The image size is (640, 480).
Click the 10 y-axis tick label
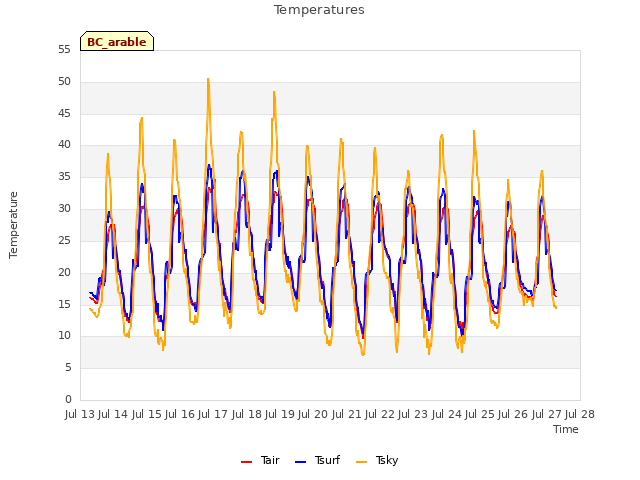click(x=64, y=336)
